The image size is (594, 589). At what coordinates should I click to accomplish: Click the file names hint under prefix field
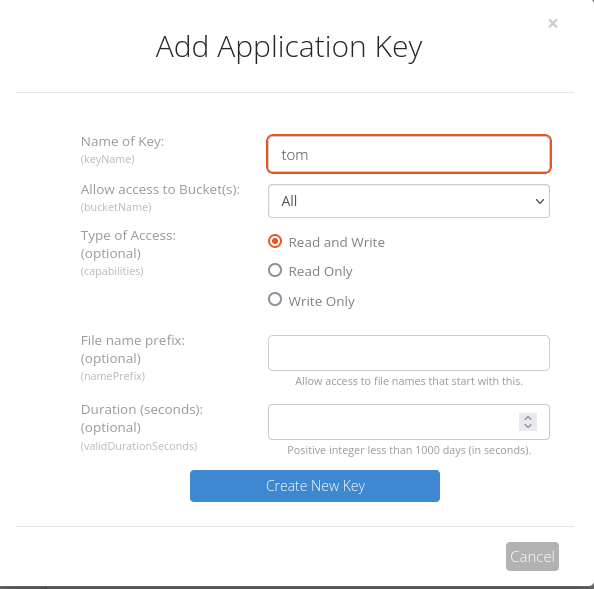pyautogui.click(x=409, y=381)
